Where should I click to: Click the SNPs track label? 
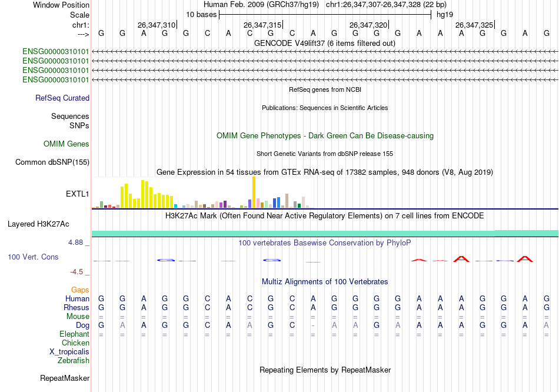tap(79, 125)
